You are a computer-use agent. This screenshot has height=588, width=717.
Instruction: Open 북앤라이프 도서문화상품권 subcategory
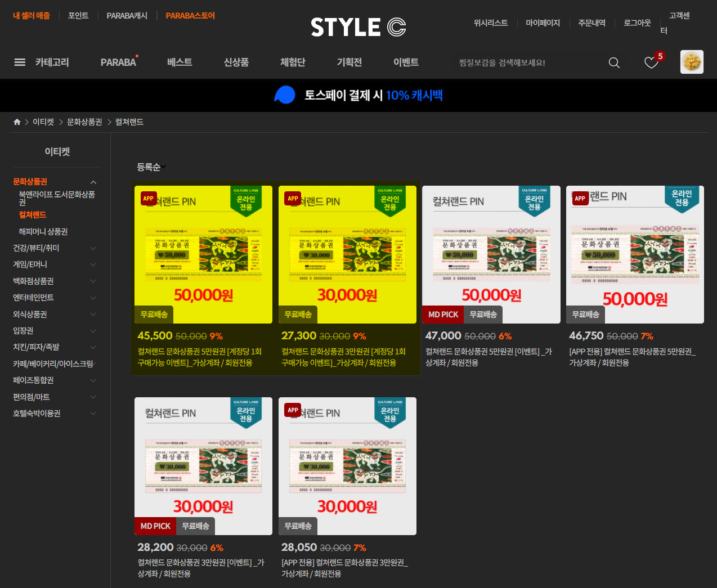pos(56,198)
